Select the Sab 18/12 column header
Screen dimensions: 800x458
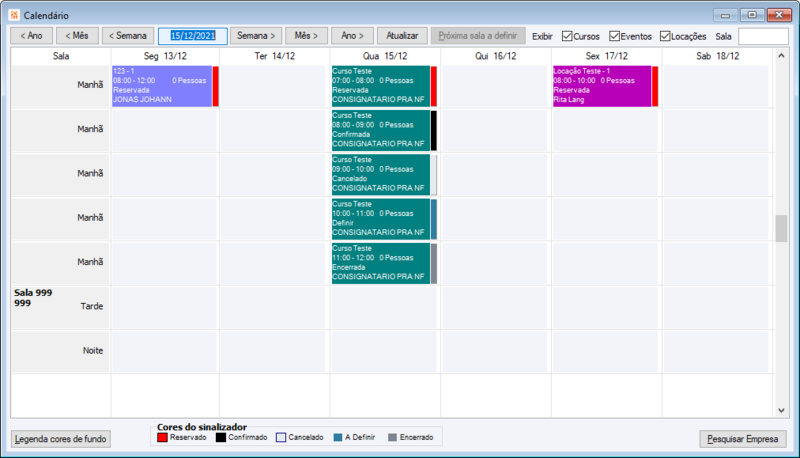pos(718,56)
